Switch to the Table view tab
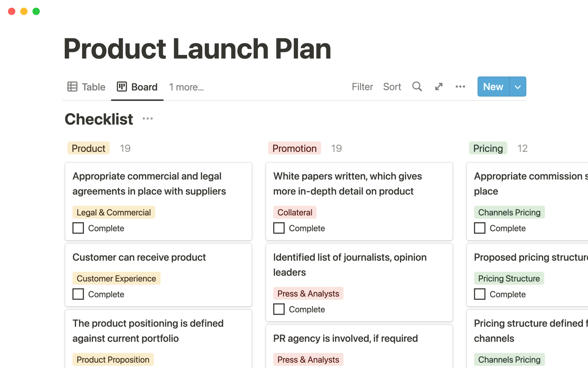Image resolution: width=588 pixels, height=368 pixels. point(87,87)
